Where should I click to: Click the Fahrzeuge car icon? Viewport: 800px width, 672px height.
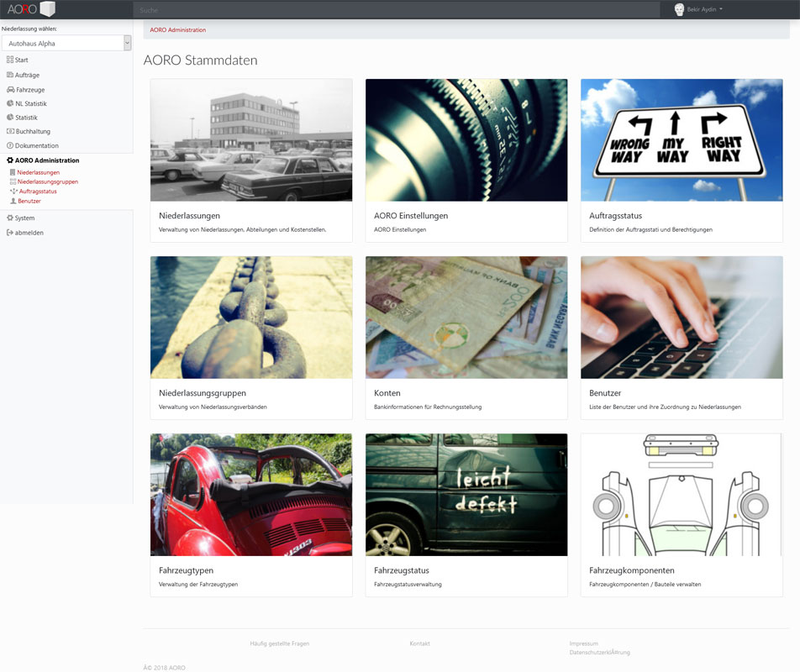[9, 89]
